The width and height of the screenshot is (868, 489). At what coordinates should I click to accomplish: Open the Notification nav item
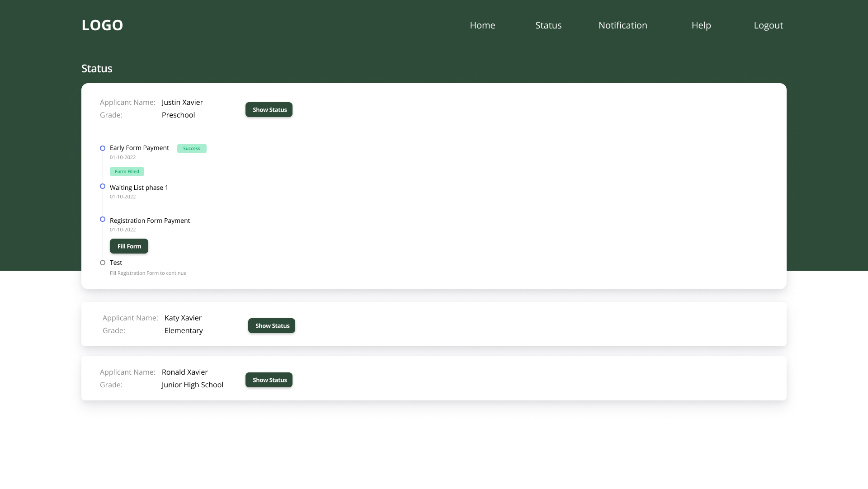pyautogui.click(x=623, y=25)
